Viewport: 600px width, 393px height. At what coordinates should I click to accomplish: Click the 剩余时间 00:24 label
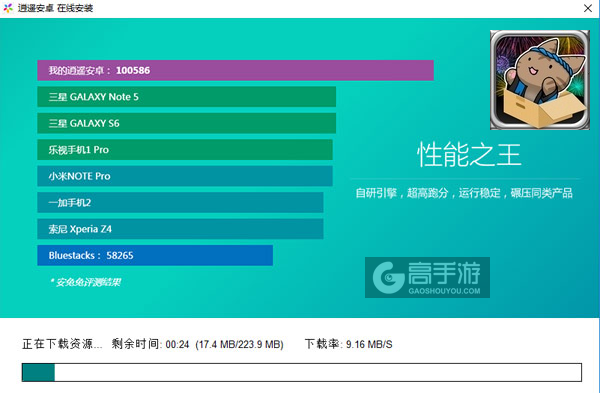coord(150,344)
